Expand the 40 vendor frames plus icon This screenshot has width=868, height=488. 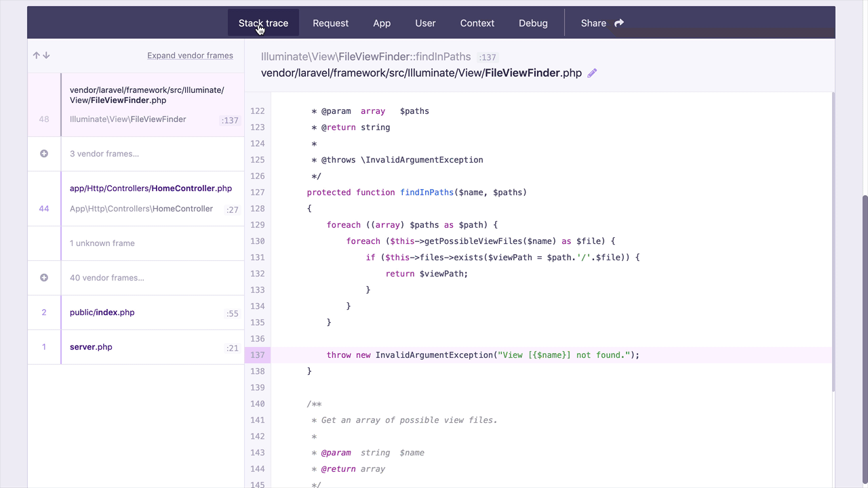pos(44,277)
